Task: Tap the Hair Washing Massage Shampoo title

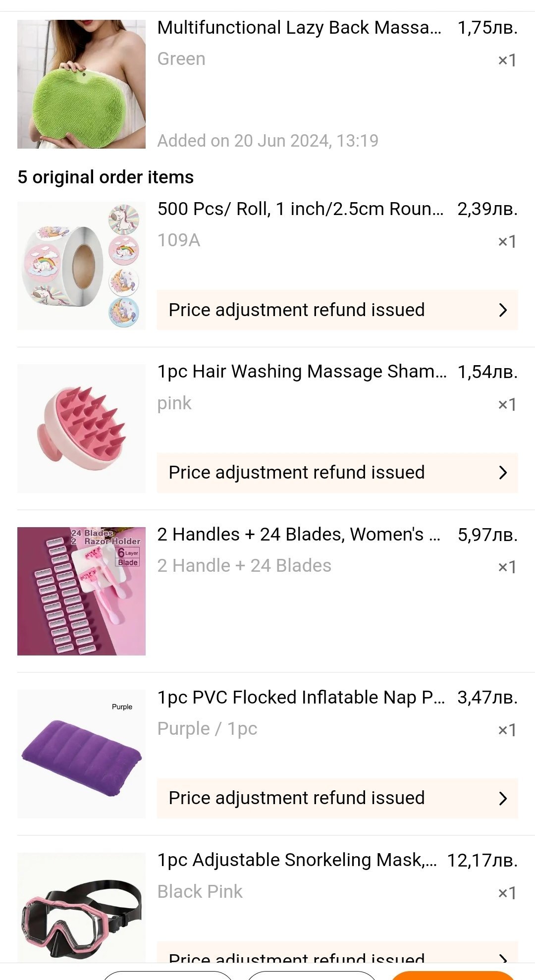Action: click(x=301, y=372)
